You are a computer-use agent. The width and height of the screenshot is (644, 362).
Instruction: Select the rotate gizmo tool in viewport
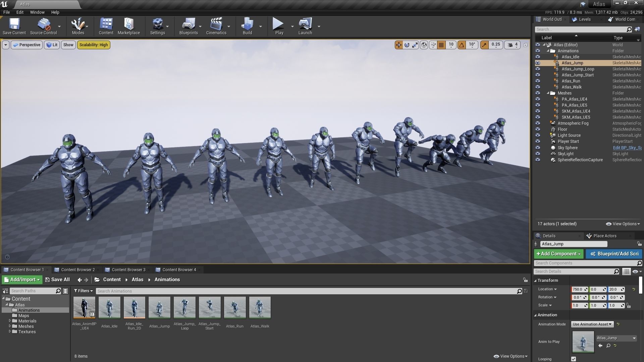click(407, 45)
